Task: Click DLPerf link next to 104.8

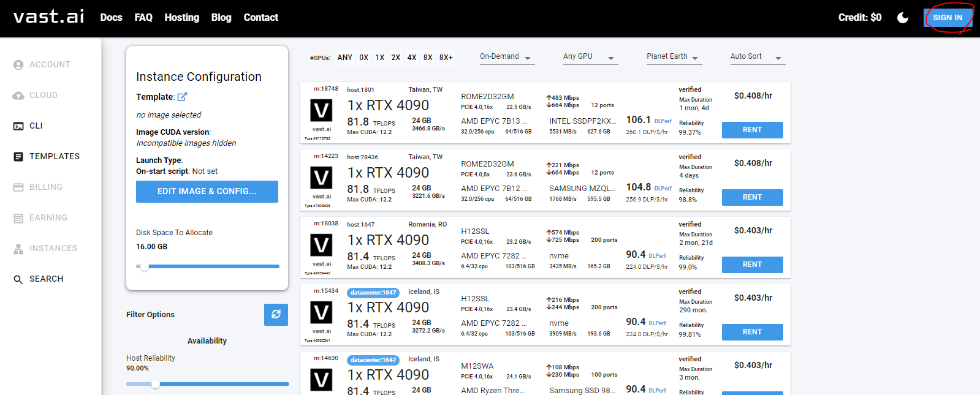Action: point(663,189)
